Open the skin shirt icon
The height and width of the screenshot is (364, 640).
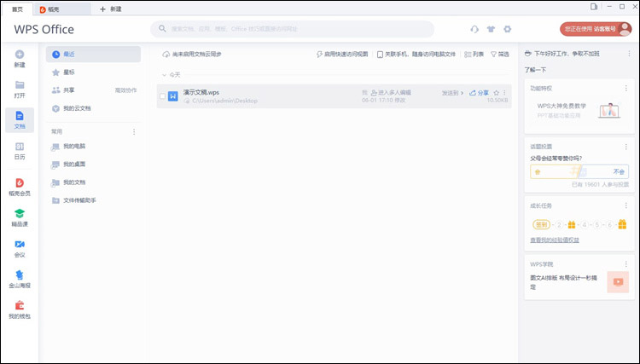(x=491, y=29)
